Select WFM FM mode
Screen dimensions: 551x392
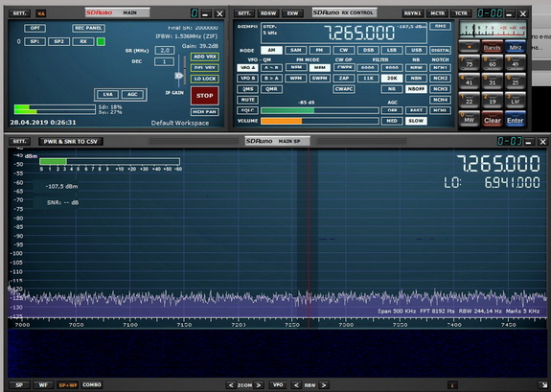coord(295,78)
